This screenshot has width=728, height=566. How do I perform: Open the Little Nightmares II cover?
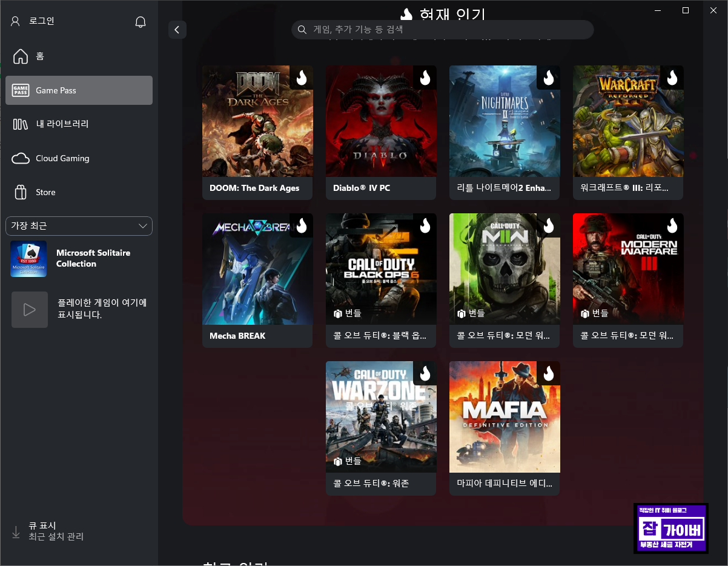tap(505, 121)
